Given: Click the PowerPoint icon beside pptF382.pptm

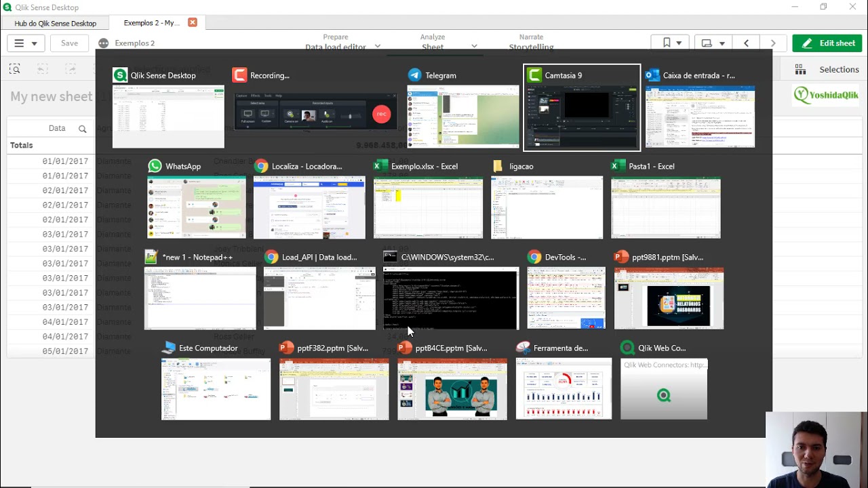Looking at the screenshot, I should tap(287, 348).
